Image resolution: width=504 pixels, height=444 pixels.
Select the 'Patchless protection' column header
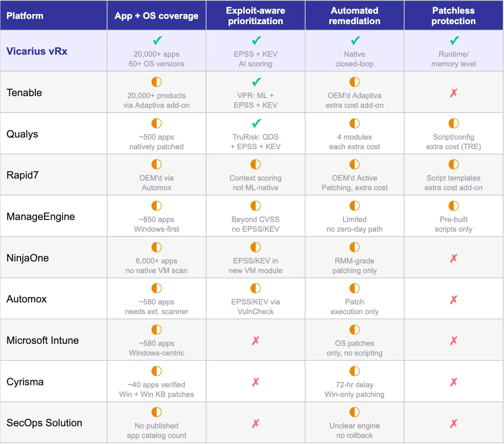point(454,16)
